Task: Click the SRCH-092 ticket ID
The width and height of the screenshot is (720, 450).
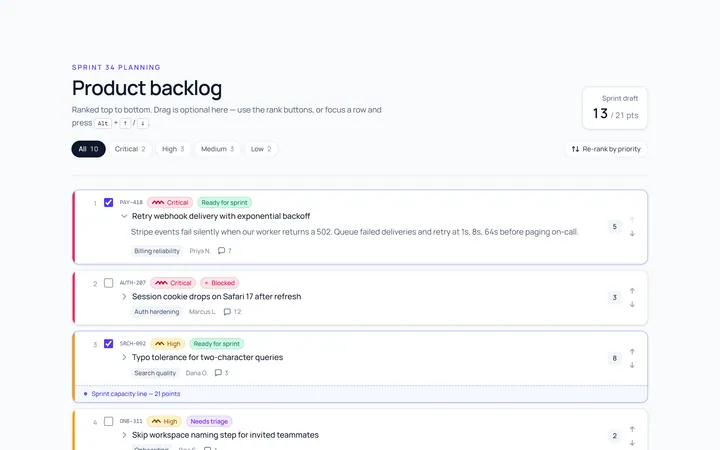Action: (x=133, y=343)
